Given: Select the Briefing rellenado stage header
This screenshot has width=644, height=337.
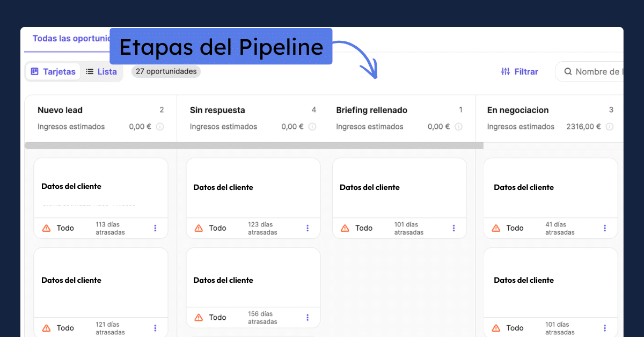Looking at the screenshot, I should tap(372, 110).
